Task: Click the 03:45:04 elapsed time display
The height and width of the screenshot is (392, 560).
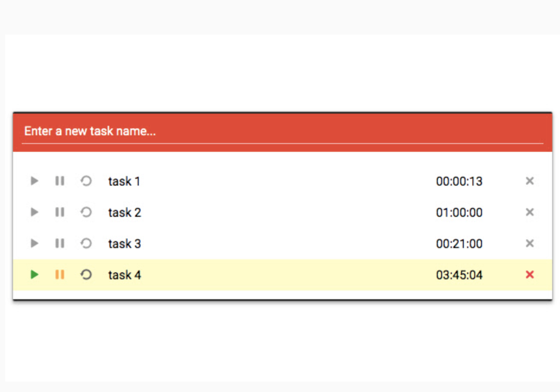Action: pos(459,275)
